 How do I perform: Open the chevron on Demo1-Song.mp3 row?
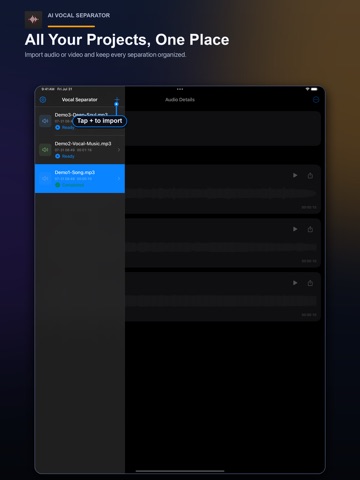point(119,179)
